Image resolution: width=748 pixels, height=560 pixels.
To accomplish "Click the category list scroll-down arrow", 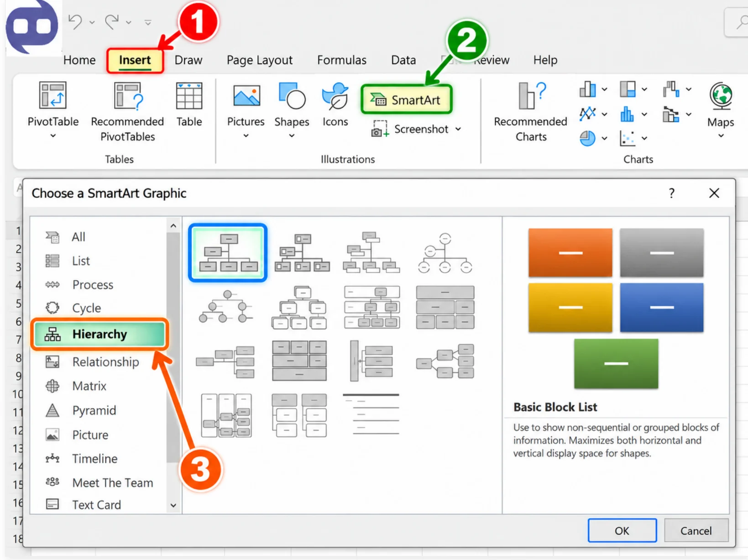I will (x=173, y=505).
